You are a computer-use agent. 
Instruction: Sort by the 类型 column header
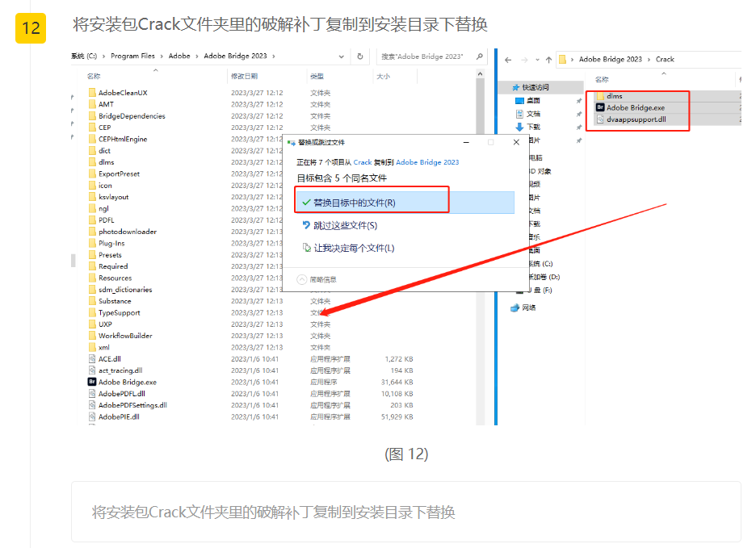317,76
